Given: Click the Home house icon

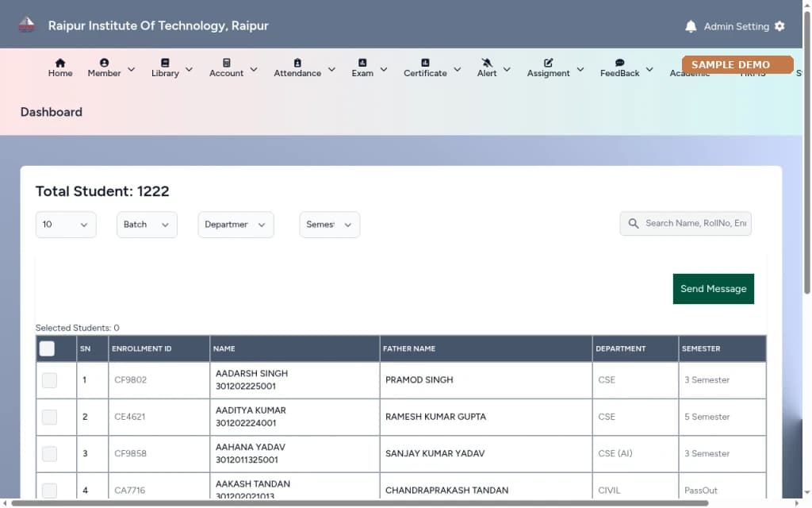Looking at the screenshot, I should (60, 63).
